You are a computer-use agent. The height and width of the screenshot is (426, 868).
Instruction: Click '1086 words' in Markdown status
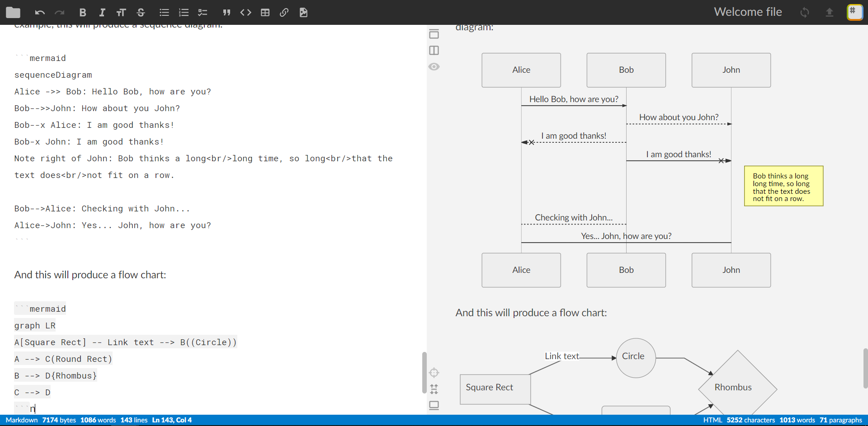click(x=98, y=420)
